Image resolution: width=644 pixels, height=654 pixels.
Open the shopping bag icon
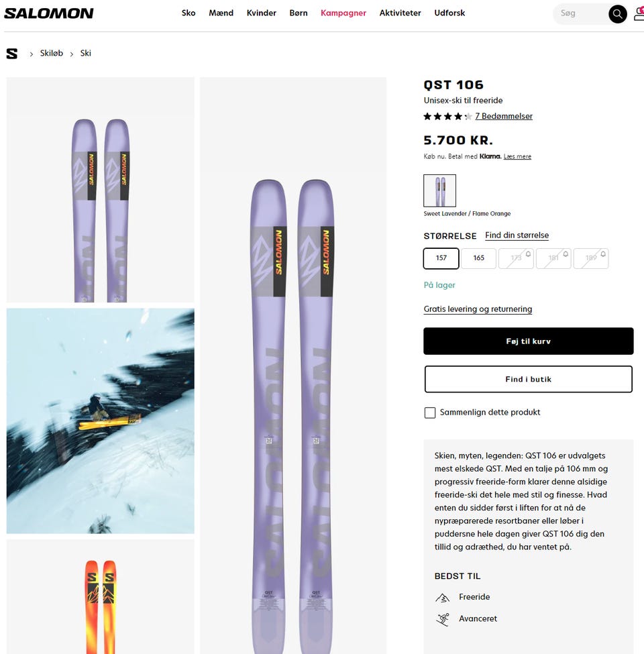(639, 13)
